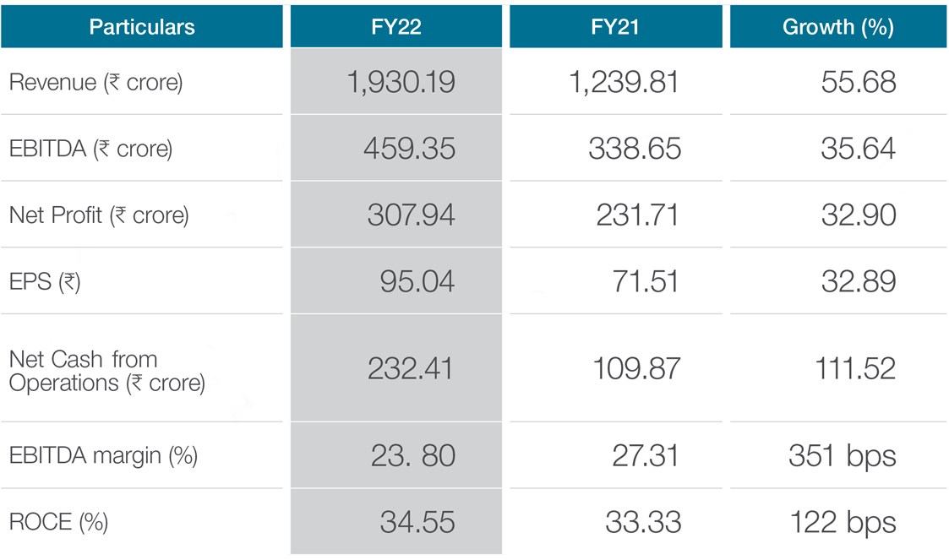The height and width of the screenshot is (560, 949).
Task: Select FY22 ROCE value 34.55
Action: click(x=417, y=522)
